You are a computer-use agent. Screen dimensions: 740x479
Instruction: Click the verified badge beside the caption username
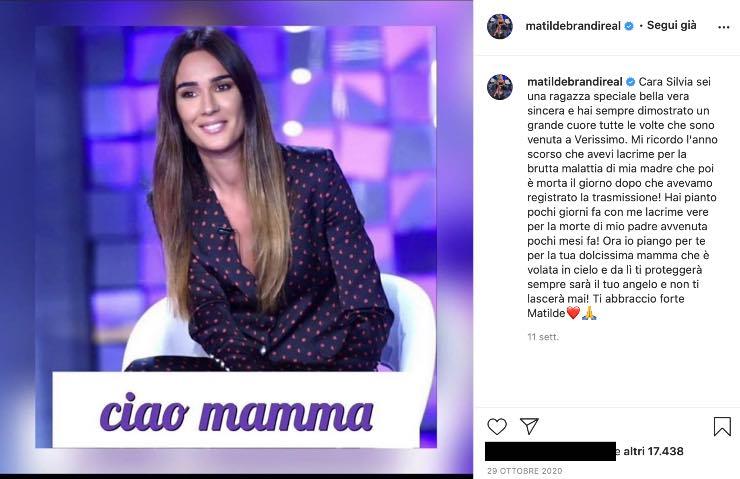631,82
